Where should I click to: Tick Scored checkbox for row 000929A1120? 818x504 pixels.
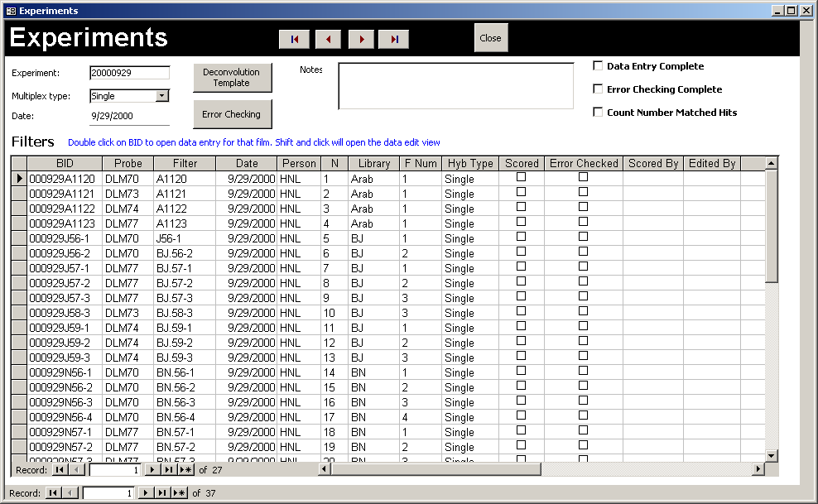(x=521, y=177)
